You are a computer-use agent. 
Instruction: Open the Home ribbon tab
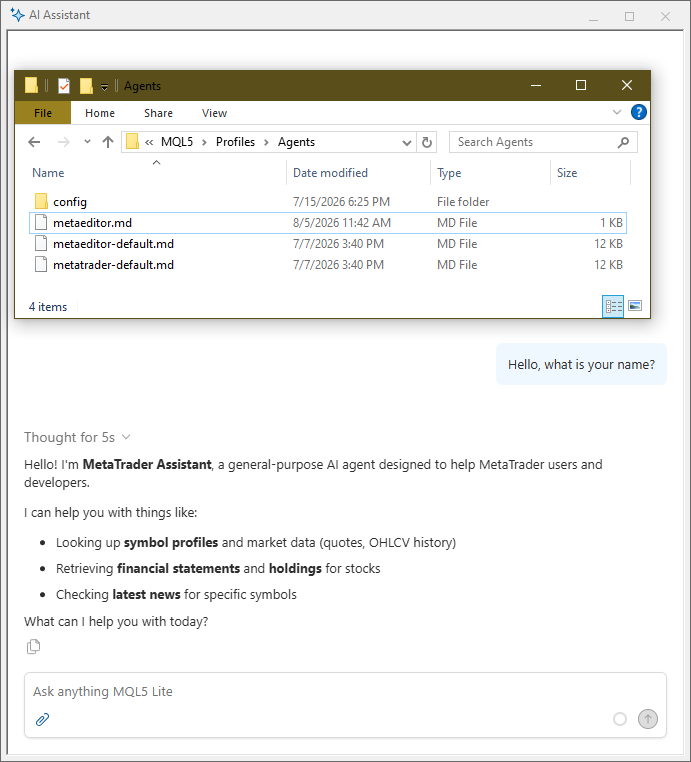click(x=100, y=113)
